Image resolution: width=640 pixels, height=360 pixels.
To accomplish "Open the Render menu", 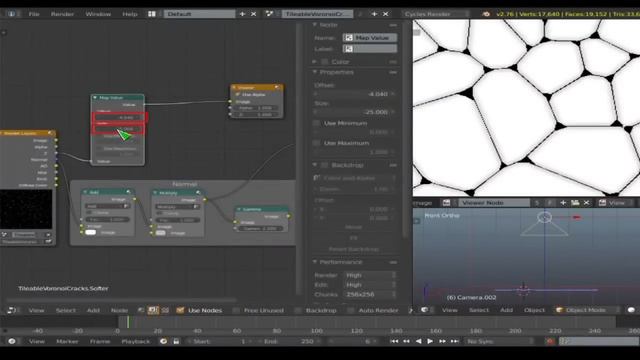I will (x=62, y=14).
